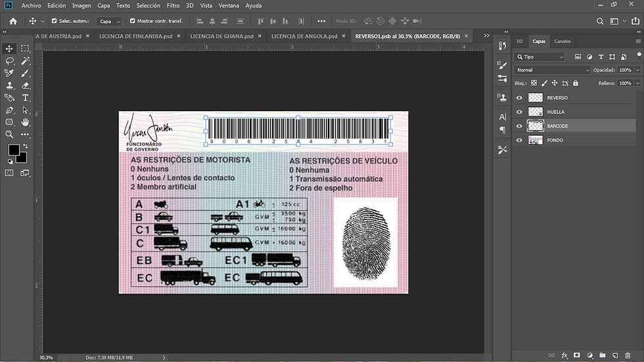Viewport: 644px width, 362px height.
Task: Swap foreground and background colors
Action: 26,146
